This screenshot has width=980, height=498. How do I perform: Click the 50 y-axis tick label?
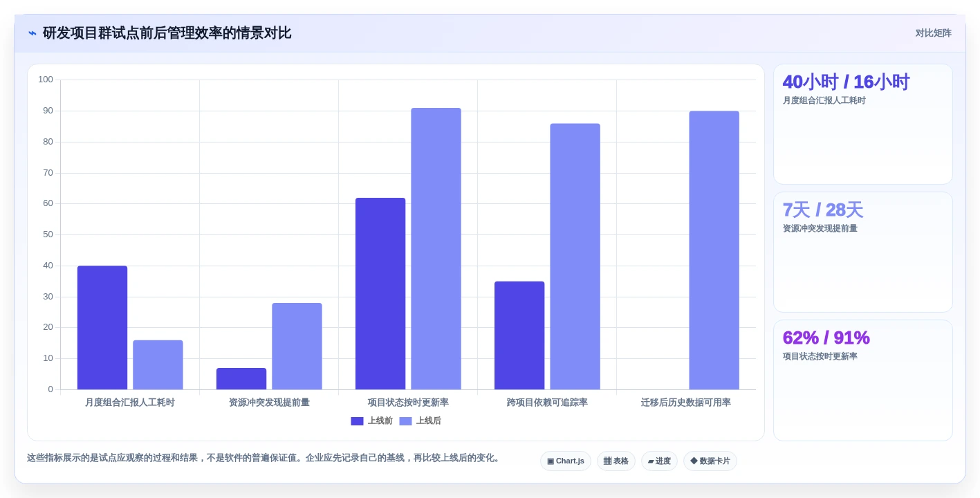tap(48, 234)
